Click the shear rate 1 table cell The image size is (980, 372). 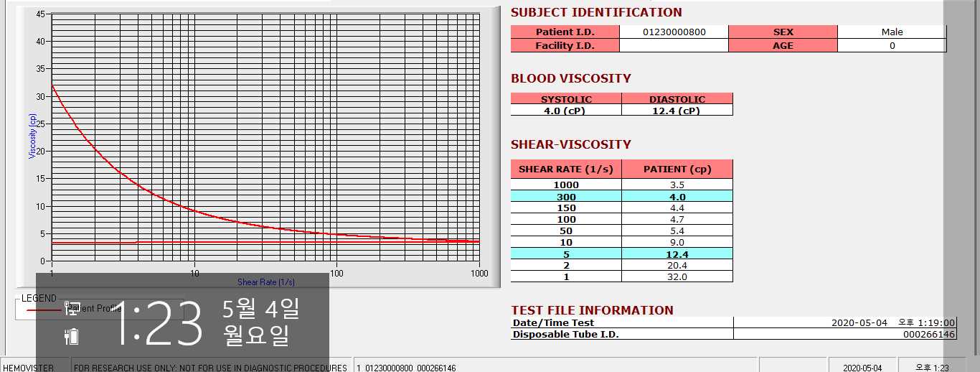pyautogui.click(x=566, y=276)
